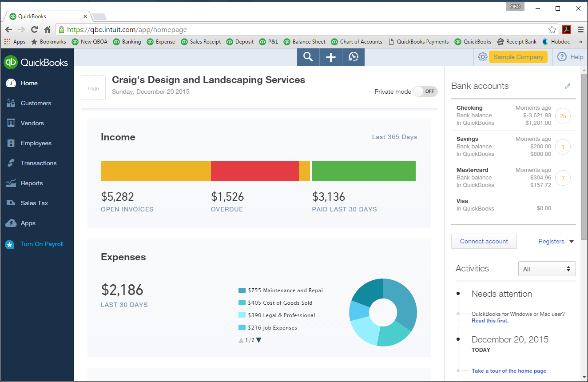Click the expenses donut chart
This screenshot has height=382, width=588.
[x=383, y=312]
